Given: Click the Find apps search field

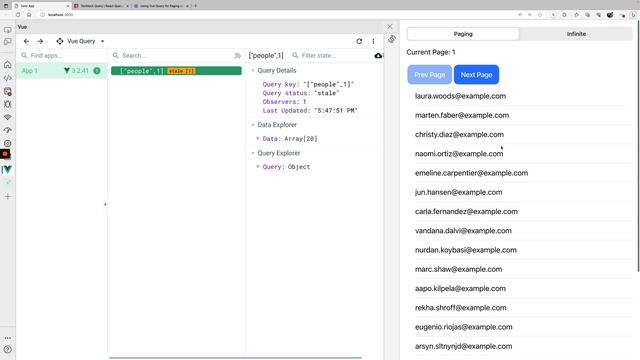Looking at the screenshot, I should (x=62, y=56).
